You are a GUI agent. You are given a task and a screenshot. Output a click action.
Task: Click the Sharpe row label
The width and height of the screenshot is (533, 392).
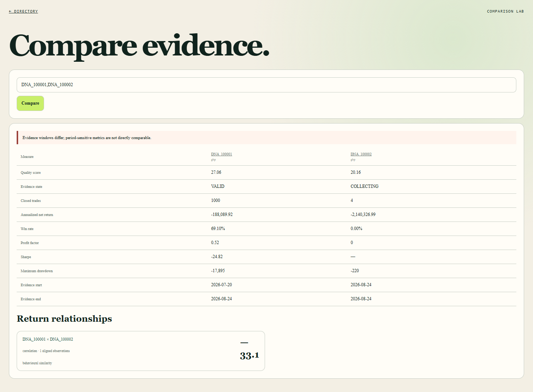(26, 257)
